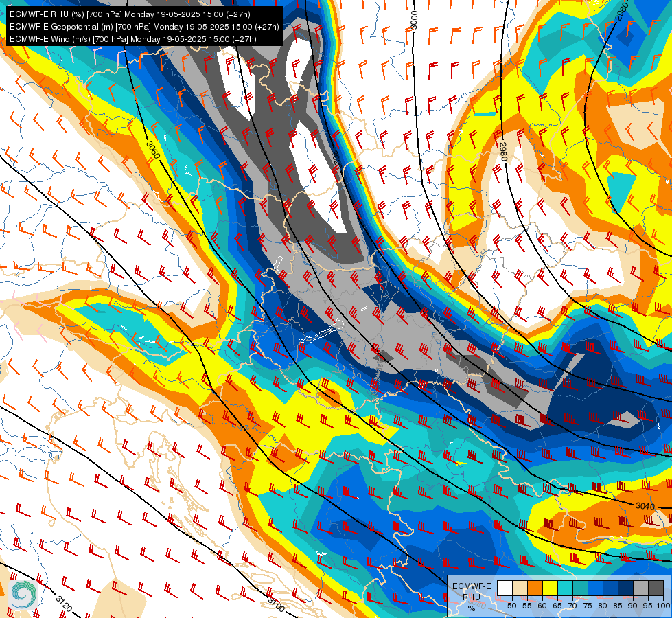The height and width of the screenshot is (618, 672).
Task: Click the 3060 contour label
Action: click(153, 150)
